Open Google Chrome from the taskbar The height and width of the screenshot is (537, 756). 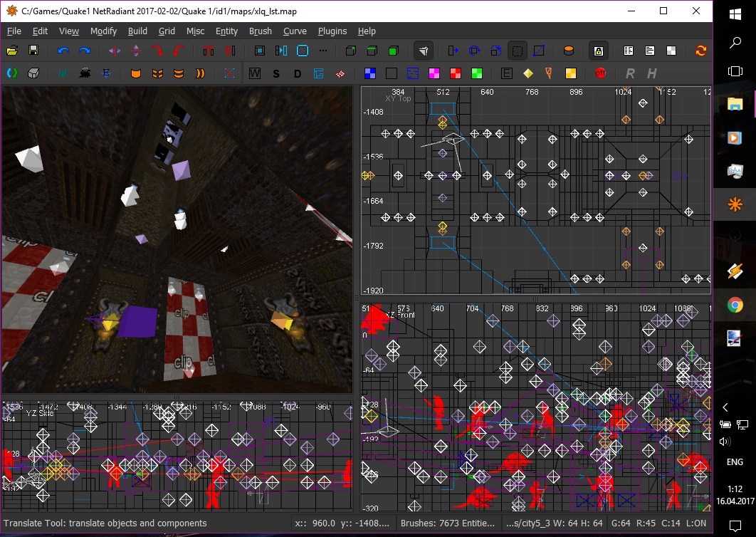pyautogui.click(x=735, y=305)
